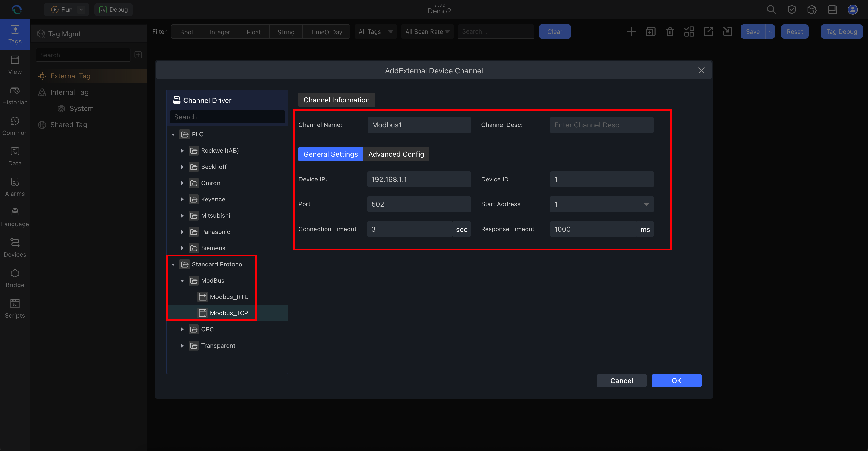
Task: Filter tags by Integer type
Action: (220, 32)
